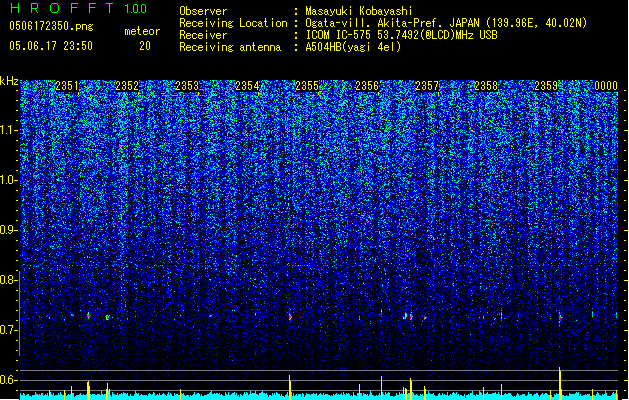This screenshot has height=400, width=629.
Task: Click the 'Receiver' field label
Action: click(x=203, y=35)
